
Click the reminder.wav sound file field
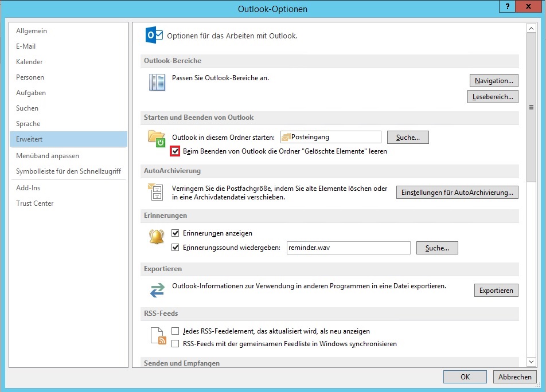pyautogui.click(x=349, y=248)
